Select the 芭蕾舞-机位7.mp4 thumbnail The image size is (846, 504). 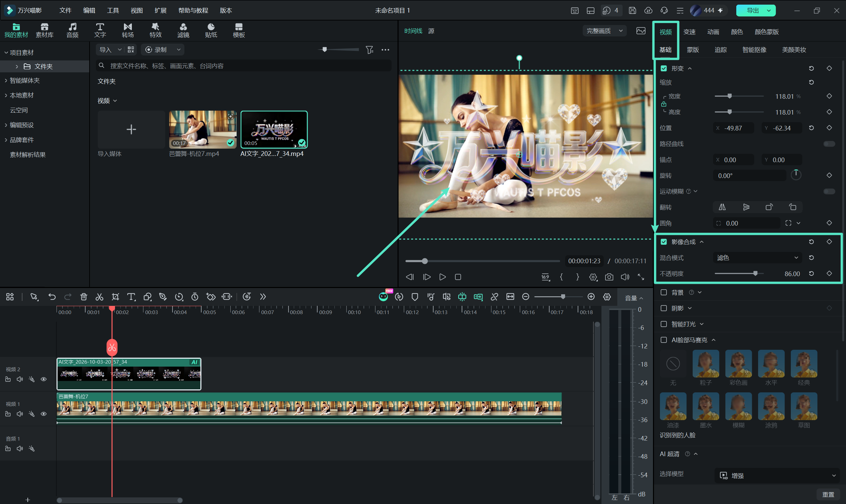point(203,129)
